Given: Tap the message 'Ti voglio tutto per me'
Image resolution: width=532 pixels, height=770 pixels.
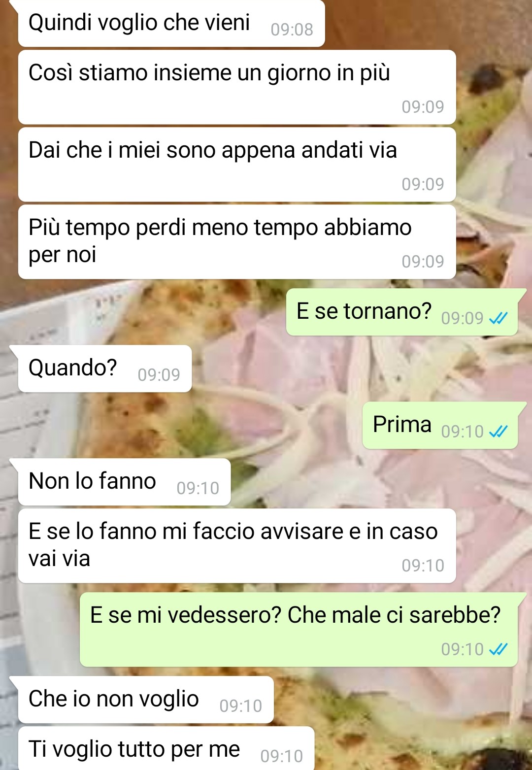Looking at the screenshot, I should (x=166, y=748).
